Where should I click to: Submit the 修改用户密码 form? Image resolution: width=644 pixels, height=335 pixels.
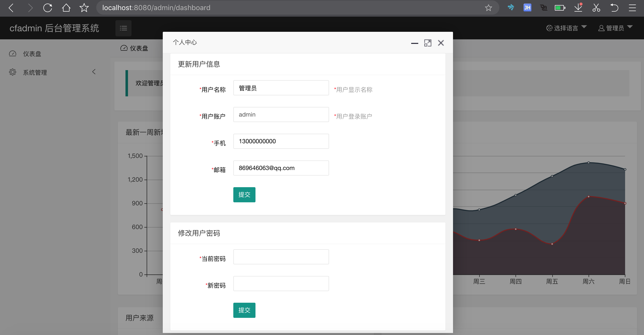244,310
